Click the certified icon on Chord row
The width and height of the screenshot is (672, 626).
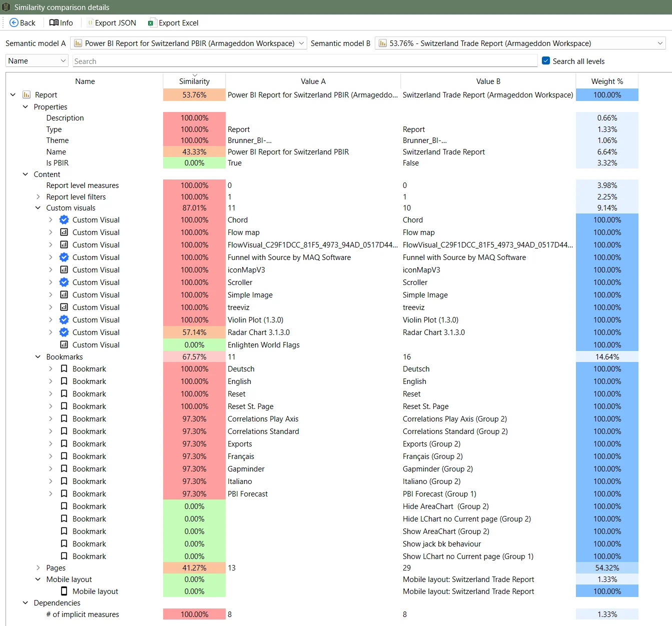(64, 219)
